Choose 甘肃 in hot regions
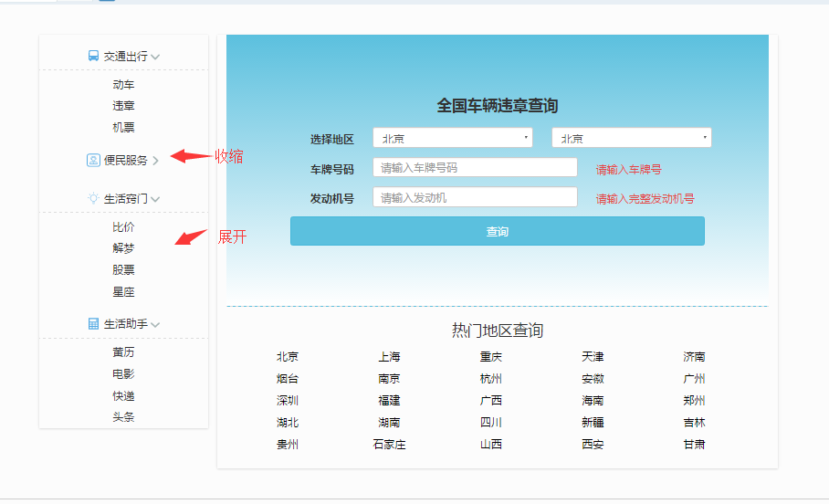 coord(694,445)
